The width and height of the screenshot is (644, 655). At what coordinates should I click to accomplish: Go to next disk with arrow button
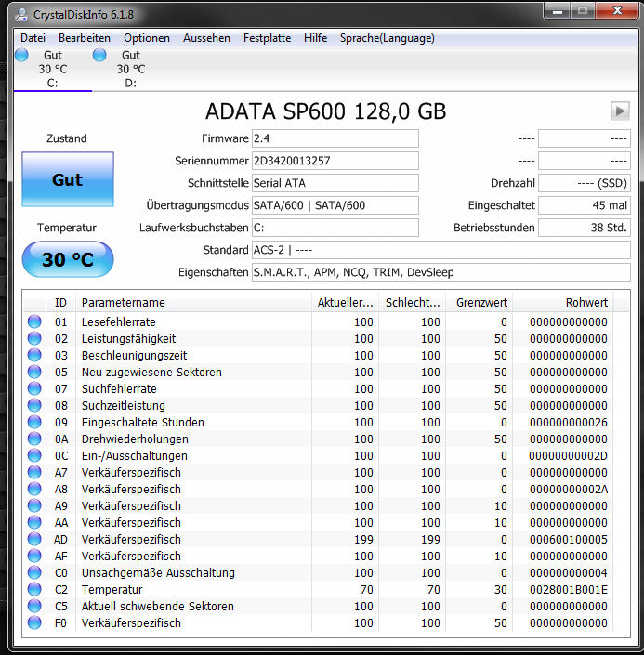pos(620,111)
